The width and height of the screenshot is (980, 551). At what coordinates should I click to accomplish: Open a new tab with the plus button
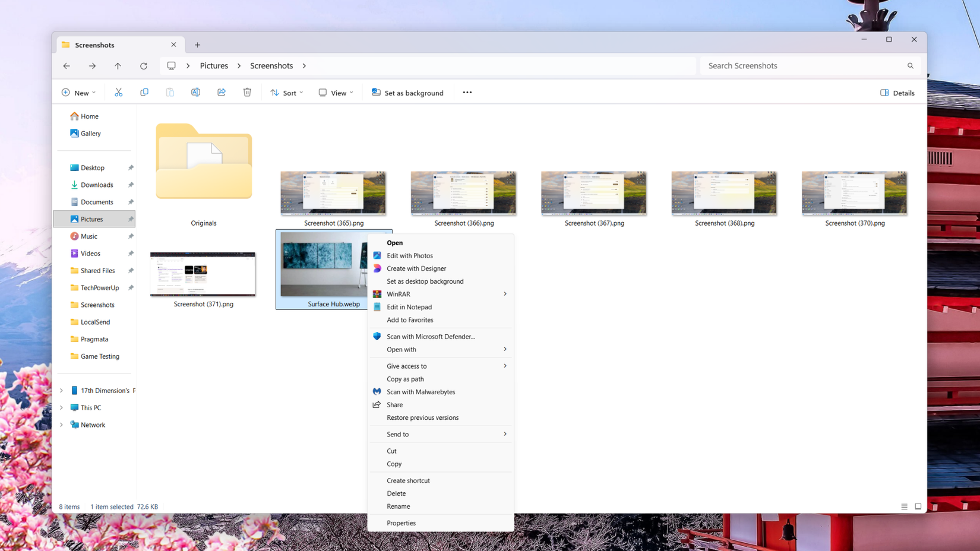click(x=198, y=45)
